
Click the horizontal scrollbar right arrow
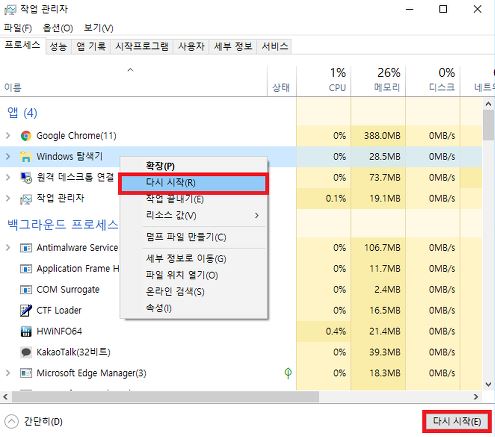tap(476, 397)
